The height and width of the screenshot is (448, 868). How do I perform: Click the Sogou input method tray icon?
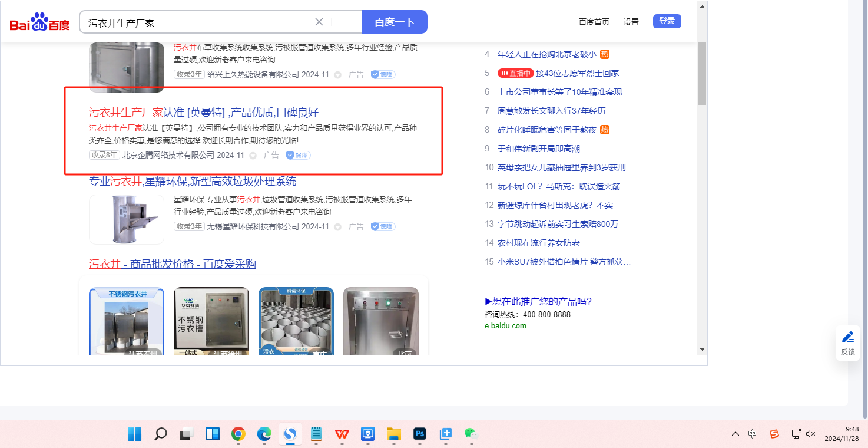tap(774, 434)
